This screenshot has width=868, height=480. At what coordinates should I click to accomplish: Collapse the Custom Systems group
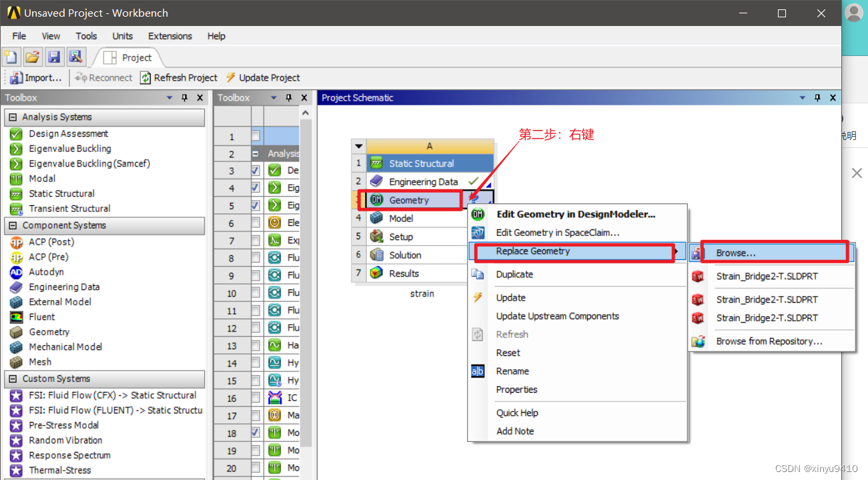[12, 379]
